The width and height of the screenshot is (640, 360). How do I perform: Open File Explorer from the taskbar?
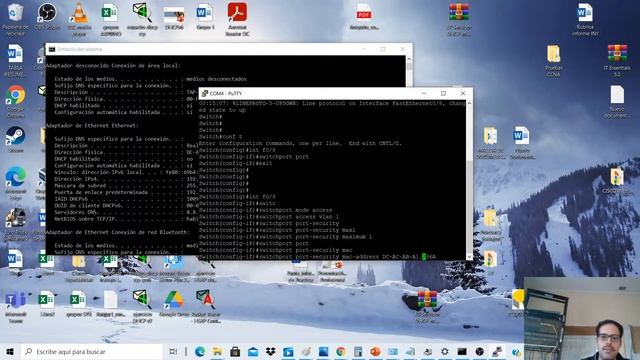click(x=217, y=351)
